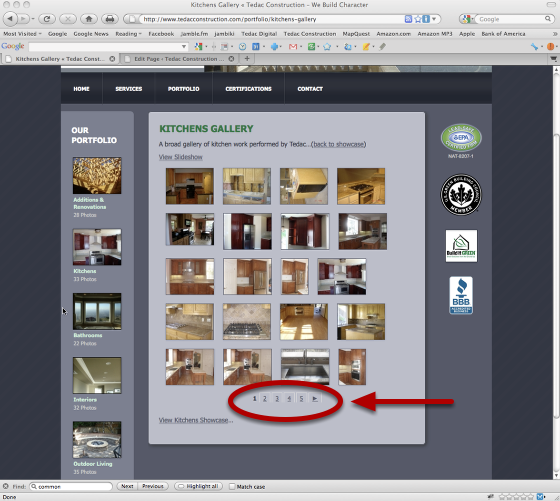560x501 pixels.
Task: Open the CERTIFICATIONS menu item
Action: coord(248,89)
